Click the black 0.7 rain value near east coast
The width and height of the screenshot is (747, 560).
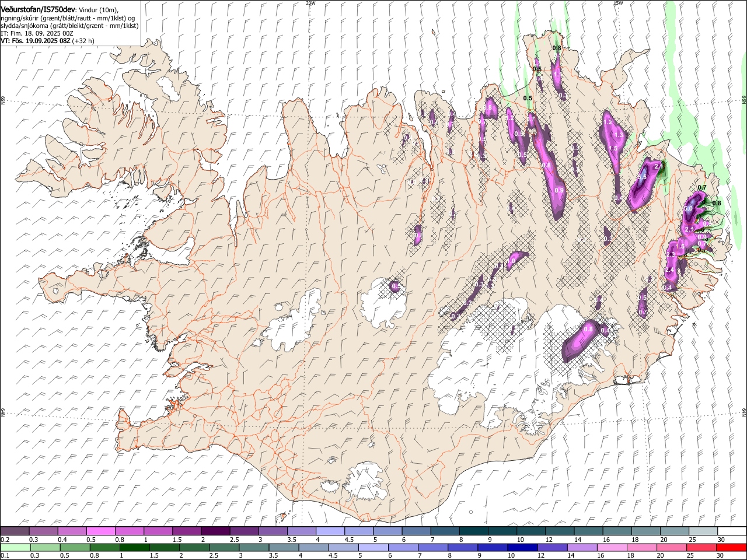coord(702,187)
